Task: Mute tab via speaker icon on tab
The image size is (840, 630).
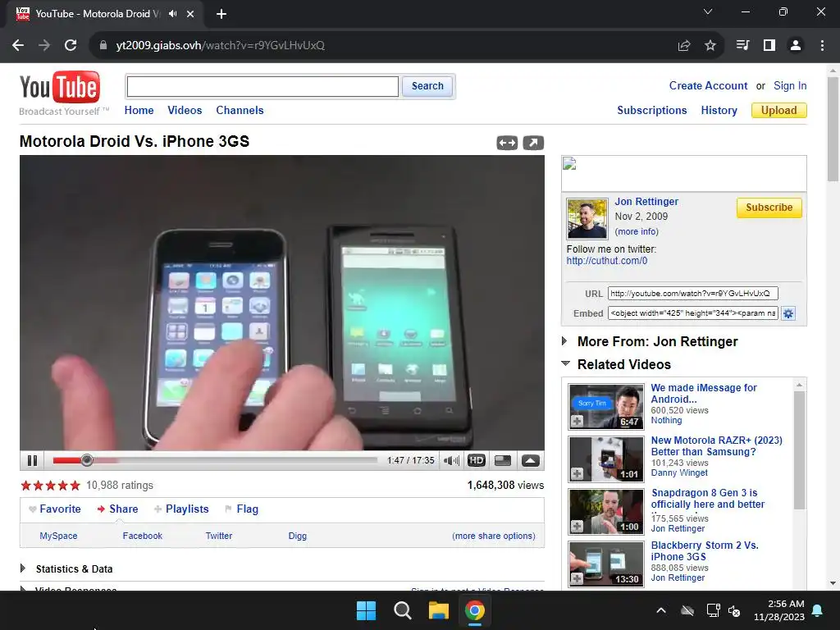Action: 172,14
